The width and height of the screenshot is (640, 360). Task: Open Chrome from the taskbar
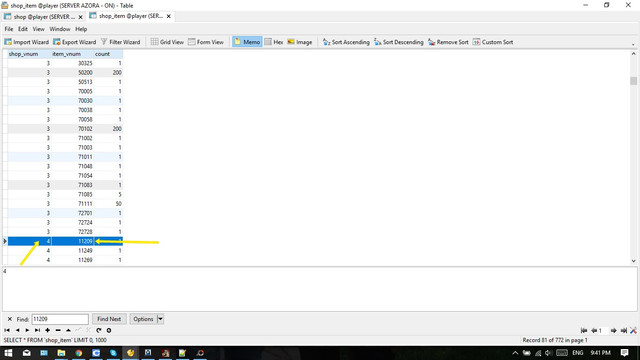pyautogui.click(x=78, y=353)
